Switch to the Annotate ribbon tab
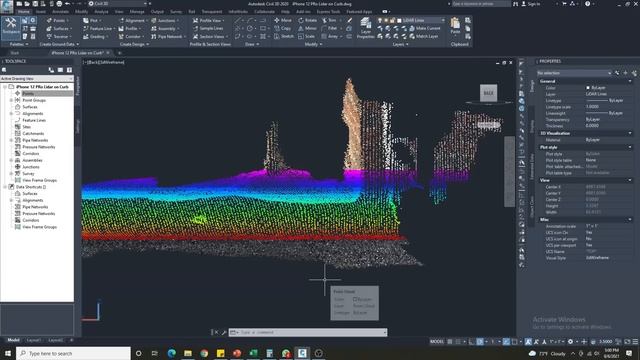 60,12
